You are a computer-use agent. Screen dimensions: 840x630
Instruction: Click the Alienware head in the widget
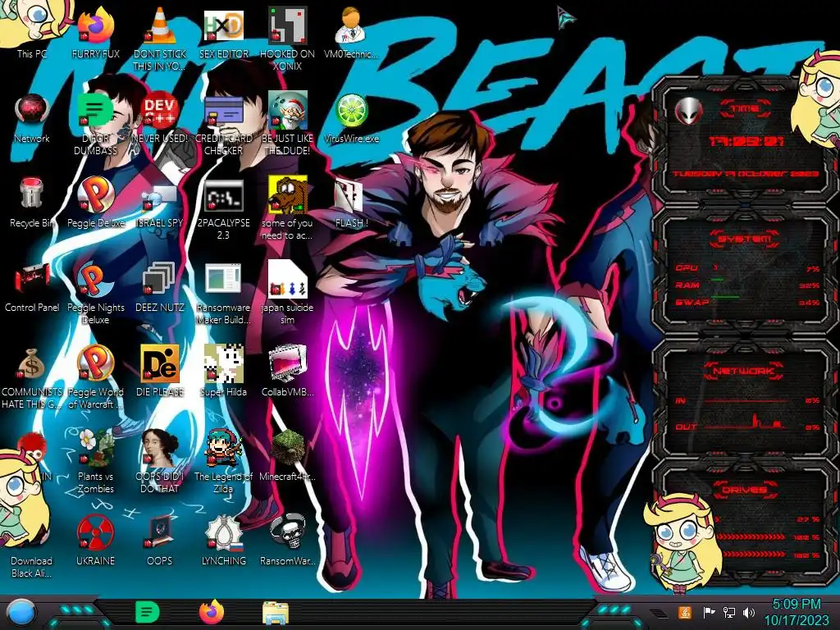(x=688, y=111)
